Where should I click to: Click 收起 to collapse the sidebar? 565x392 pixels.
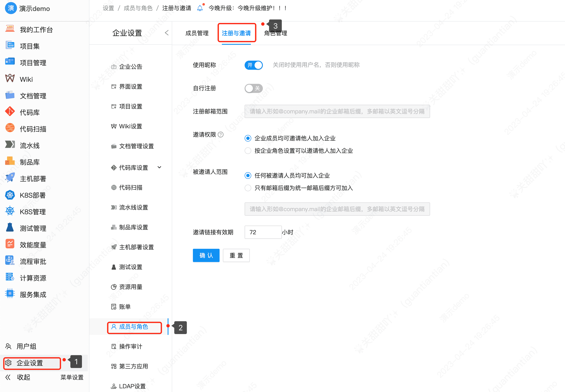point(24,377)
